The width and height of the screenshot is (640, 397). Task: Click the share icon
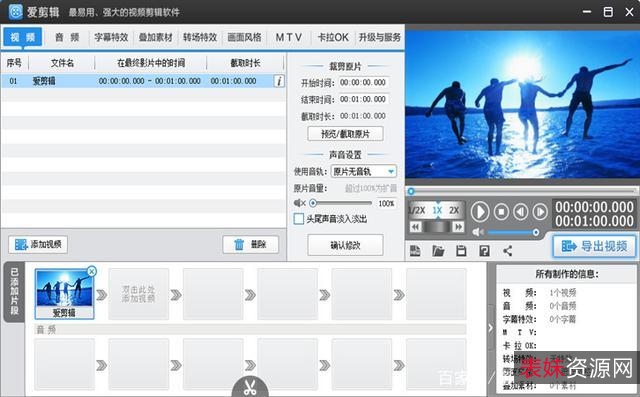507,251
